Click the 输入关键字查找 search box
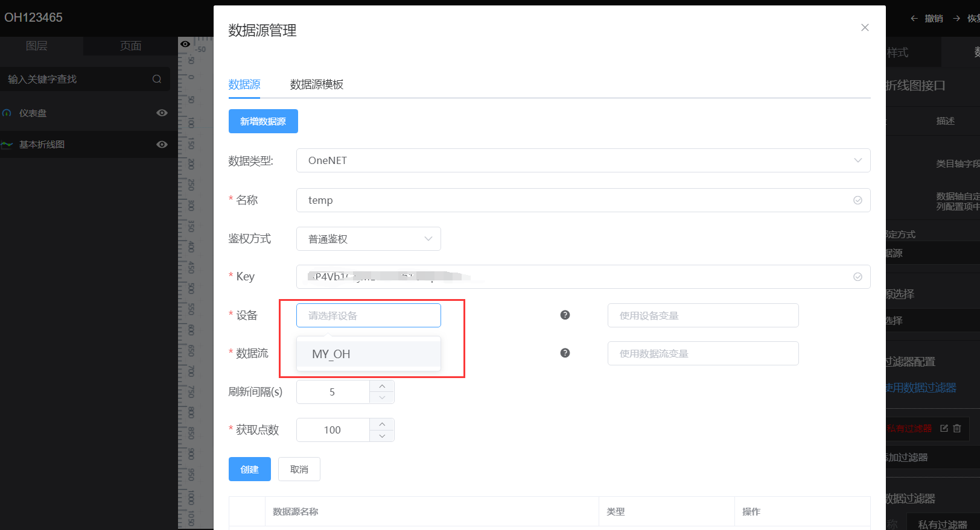 (x=84, y=79)
